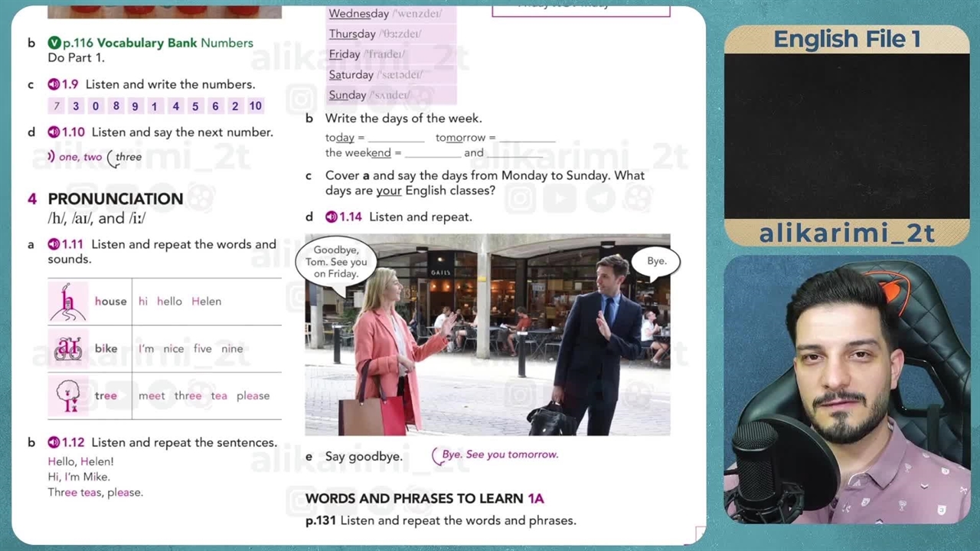Click the blank line after 'today ='
Screen dimensions: 980x551
point(396,140)
